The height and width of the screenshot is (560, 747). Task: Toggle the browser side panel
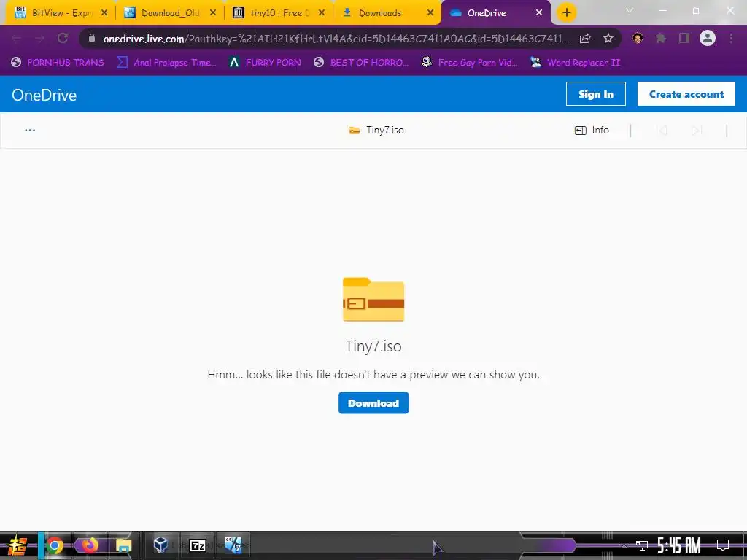click(x=684, y=38)
